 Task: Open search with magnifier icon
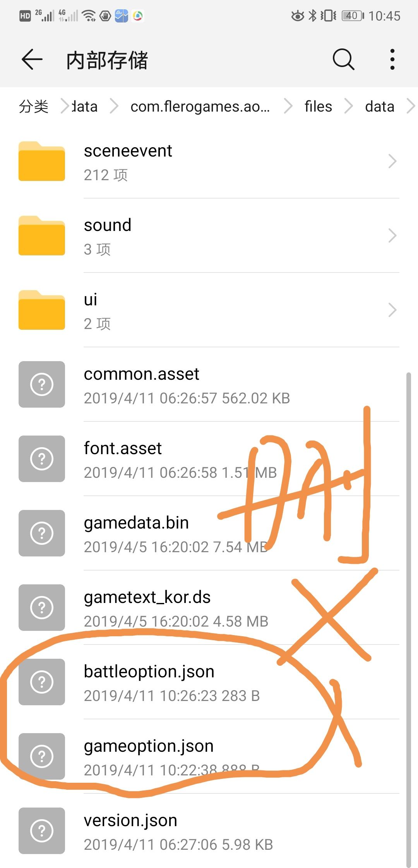343,60
